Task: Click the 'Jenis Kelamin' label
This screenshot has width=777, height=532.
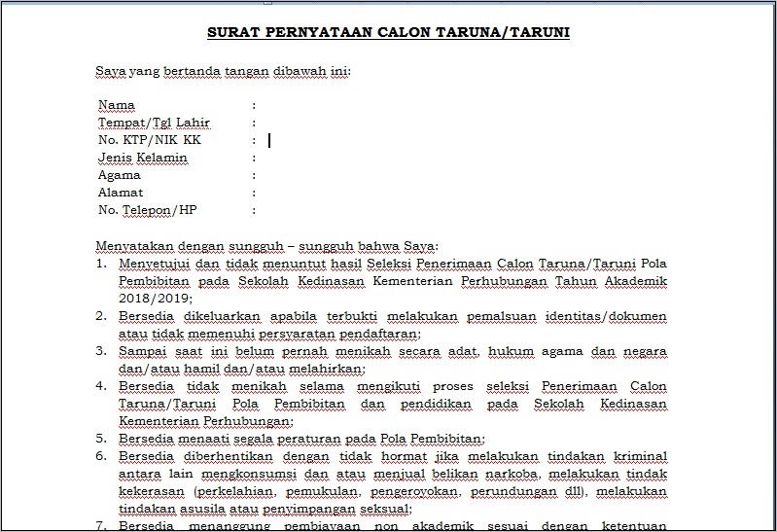Action: coord(143,158)
